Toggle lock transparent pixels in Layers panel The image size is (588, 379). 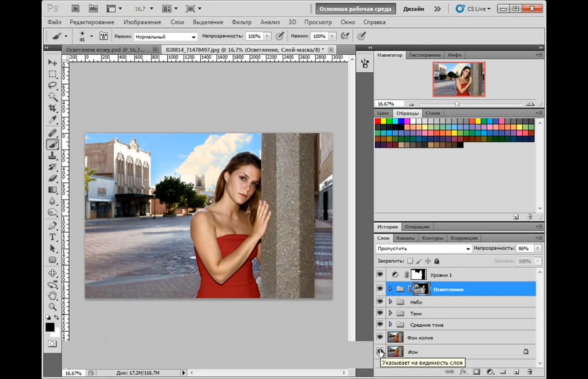pos(410,261)
